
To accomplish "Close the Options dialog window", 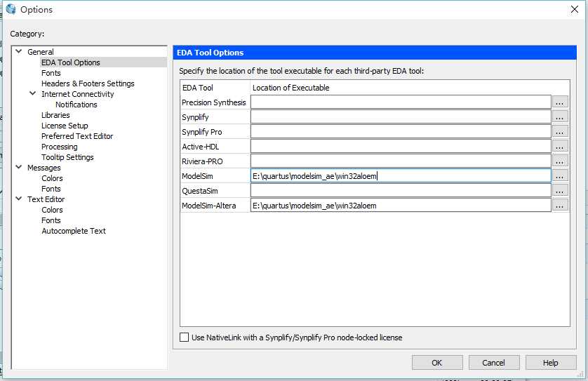I will 574,9.
